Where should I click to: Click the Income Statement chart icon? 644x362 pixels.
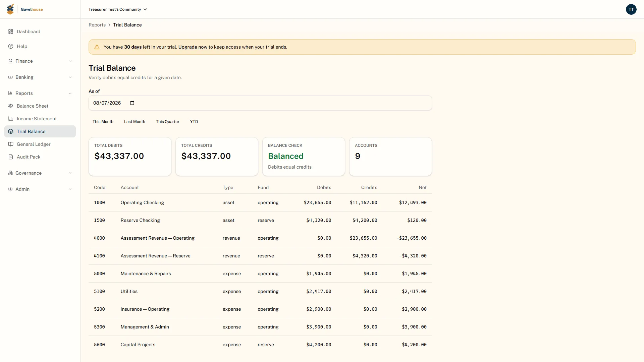(x=11, y=119)
